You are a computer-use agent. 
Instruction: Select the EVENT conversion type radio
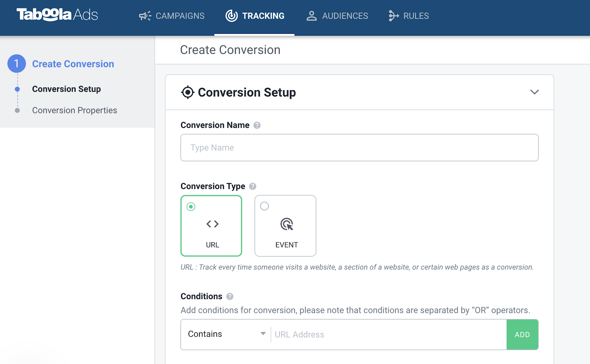pyautogui.click(x=264, y=206)
